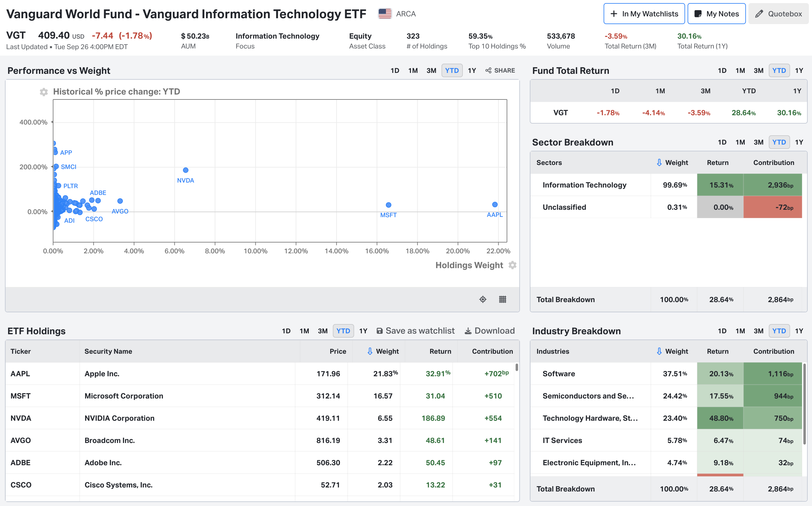This screenshot has width=812, height=506.
Task: Click the AAPL data point on the scatter chart
Action: [495, 205]
